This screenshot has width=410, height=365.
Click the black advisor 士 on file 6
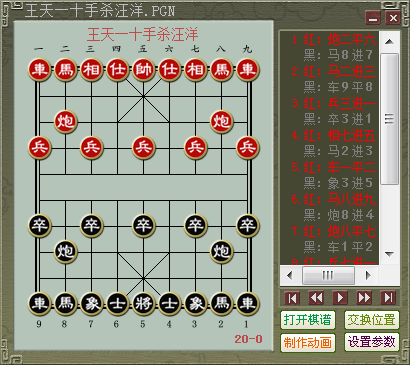pyautogui.click(x=117, y=304)
